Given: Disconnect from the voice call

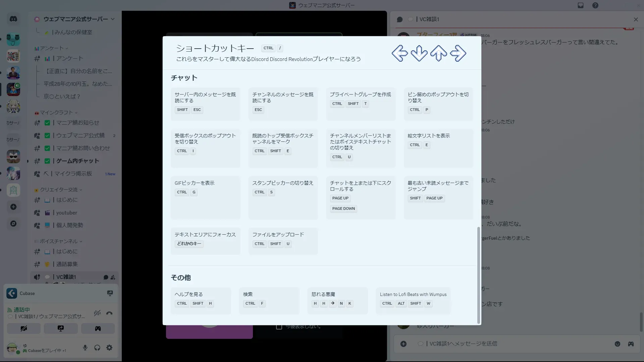Looking at the screenshot, I should pos(109,313).
